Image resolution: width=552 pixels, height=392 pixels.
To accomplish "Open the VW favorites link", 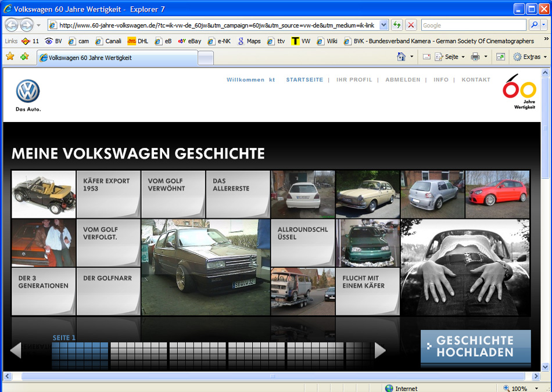I will point(300,41).
